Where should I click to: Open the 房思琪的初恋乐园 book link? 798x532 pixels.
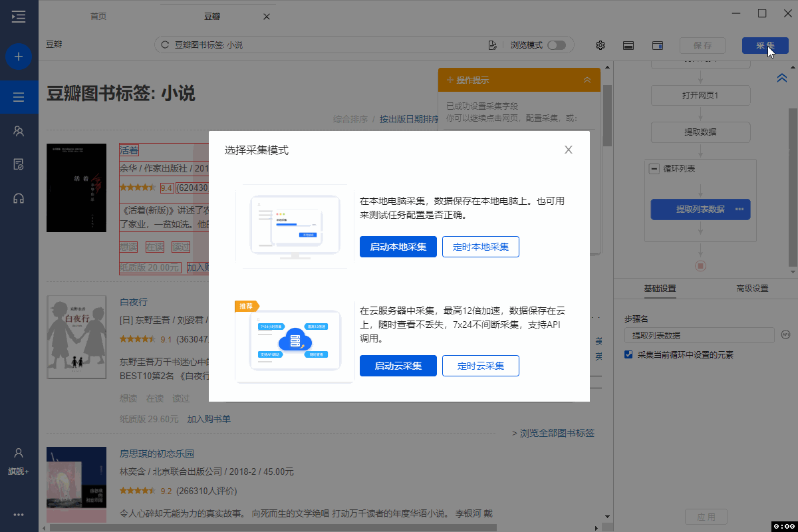157,454
